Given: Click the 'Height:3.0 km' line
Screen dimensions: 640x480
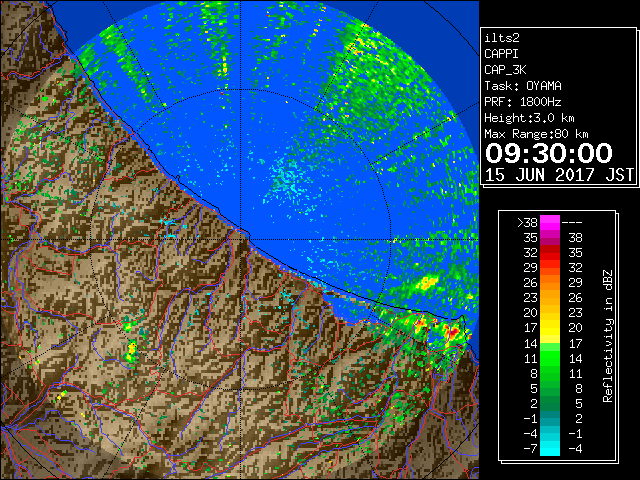Looking at the screenshot, I should click(x=529, y=118).
